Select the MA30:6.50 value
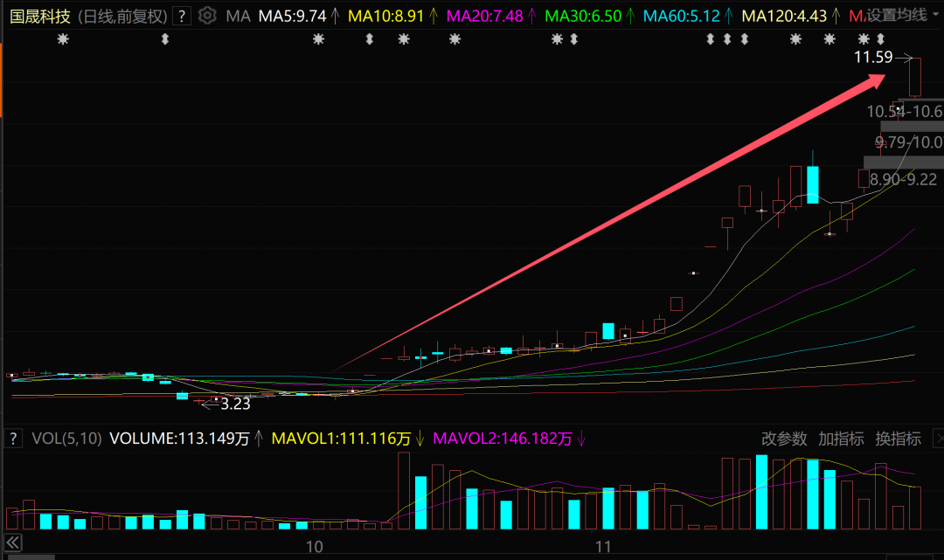This screenshot has height=560, width=944. pos(583,17)
